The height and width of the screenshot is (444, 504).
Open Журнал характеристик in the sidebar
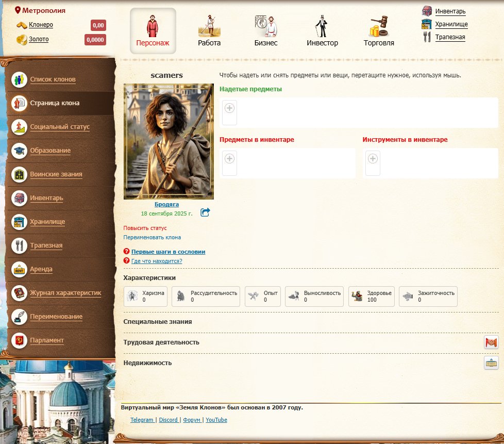coord(65,293)
